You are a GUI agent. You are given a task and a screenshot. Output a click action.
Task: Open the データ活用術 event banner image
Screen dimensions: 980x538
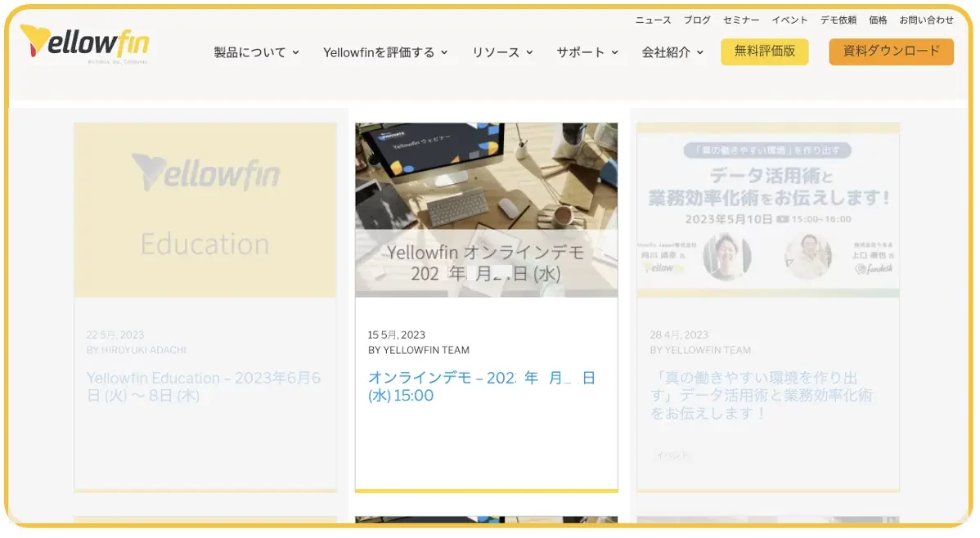point(767,210)
